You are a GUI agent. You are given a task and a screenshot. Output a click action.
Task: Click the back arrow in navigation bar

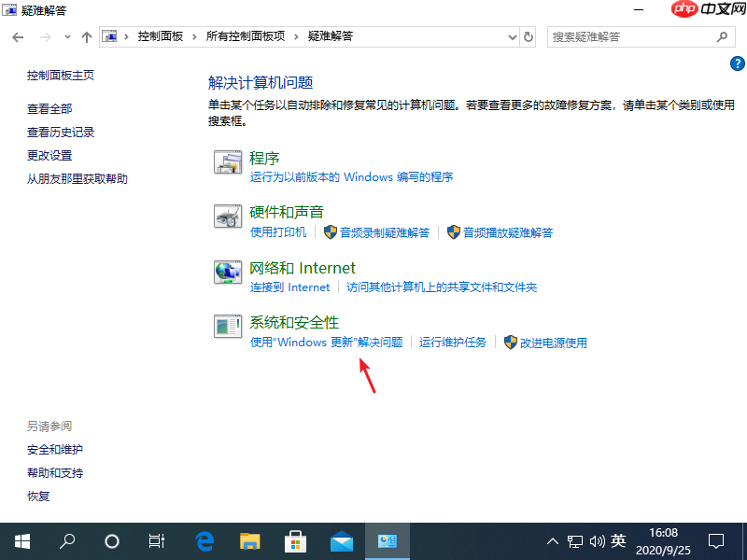point(18,37)
